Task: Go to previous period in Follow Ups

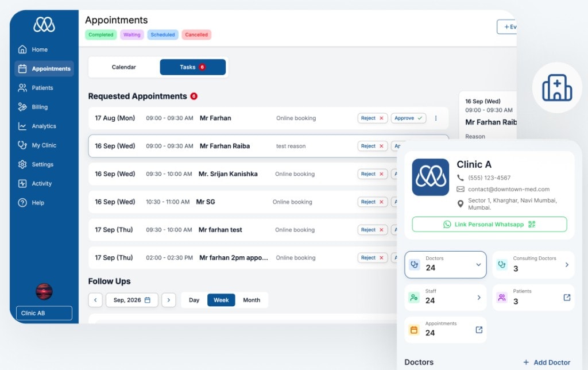Action: [95, 300]
